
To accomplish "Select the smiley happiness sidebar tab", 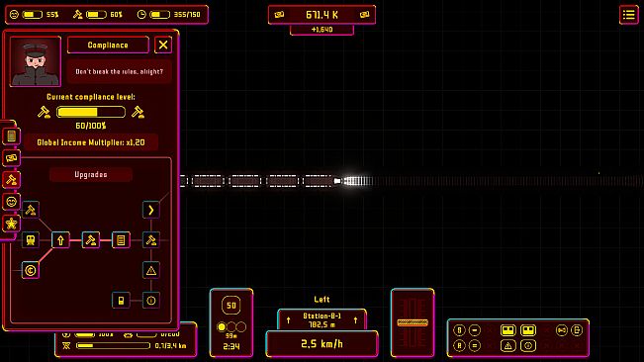I will [11, 202].
